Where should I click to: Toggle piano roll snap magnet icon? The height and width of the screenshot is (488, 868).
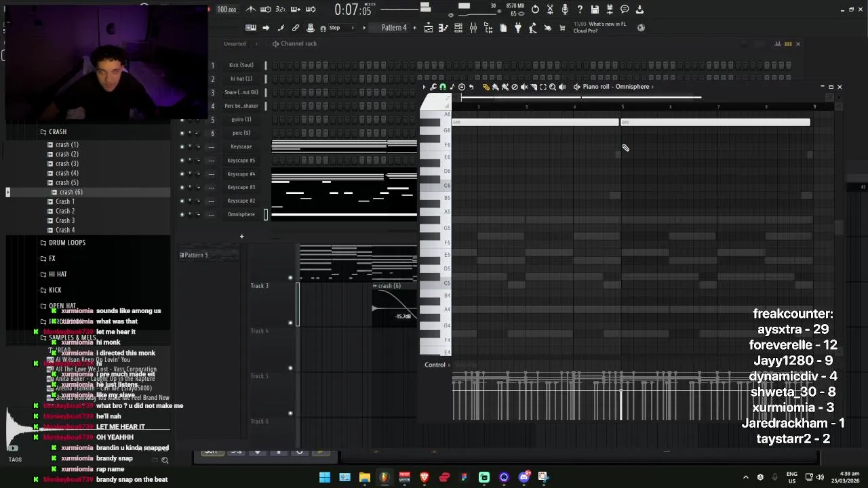(443, 87)
